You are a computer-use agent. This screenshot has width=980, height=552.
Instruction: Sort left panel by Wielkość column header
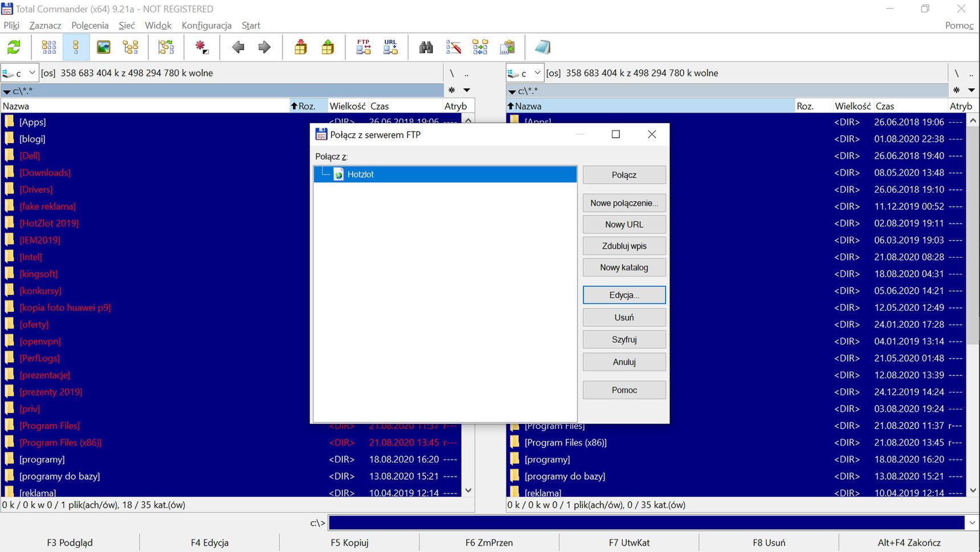click(348, 106)
